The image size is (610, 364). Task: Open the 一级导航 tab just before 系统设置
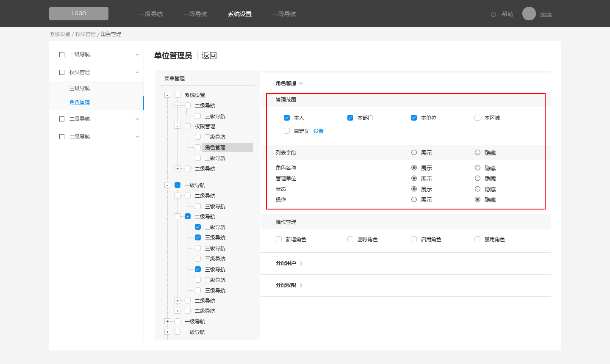pyautogui.click(x=195, y=14)
